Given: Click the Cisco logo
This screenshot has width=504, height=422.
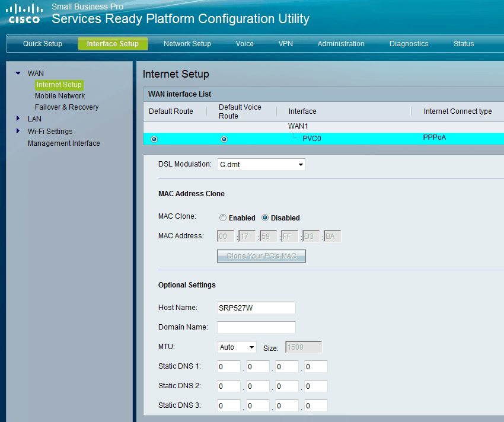Looking at the screenshot, I should click(24, 14).
